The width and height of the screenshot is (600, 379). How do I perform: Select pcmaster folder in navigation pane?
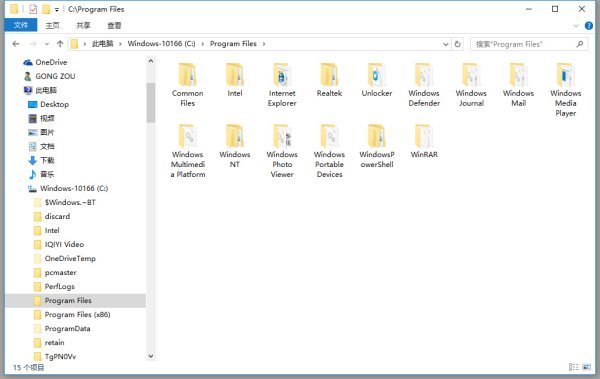(60, 273)
